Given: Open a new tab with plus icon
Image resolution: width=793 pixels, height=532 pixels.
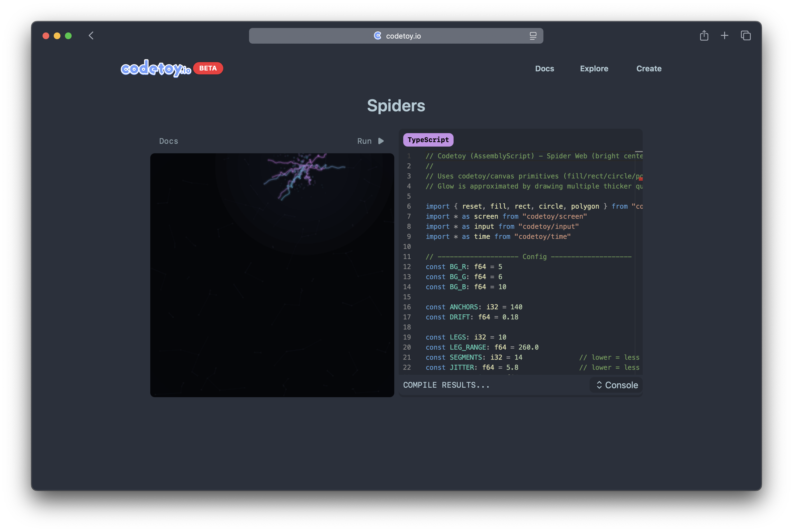Looking at the screenshot, I should (x=724, y=36).
